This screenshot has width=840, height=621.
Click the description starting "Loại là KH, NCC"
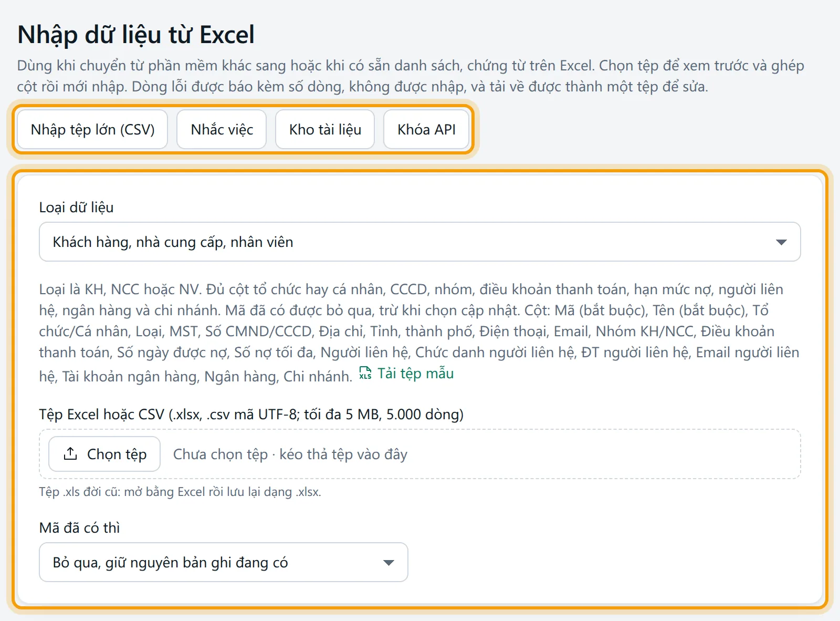click(419, 332)
